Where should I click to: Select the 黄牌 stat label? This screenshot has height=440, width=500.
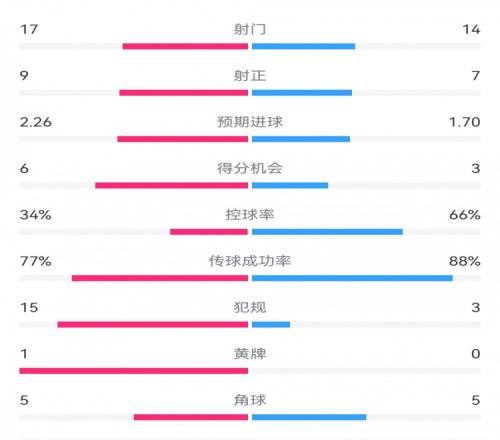click(x=250, y=354)
